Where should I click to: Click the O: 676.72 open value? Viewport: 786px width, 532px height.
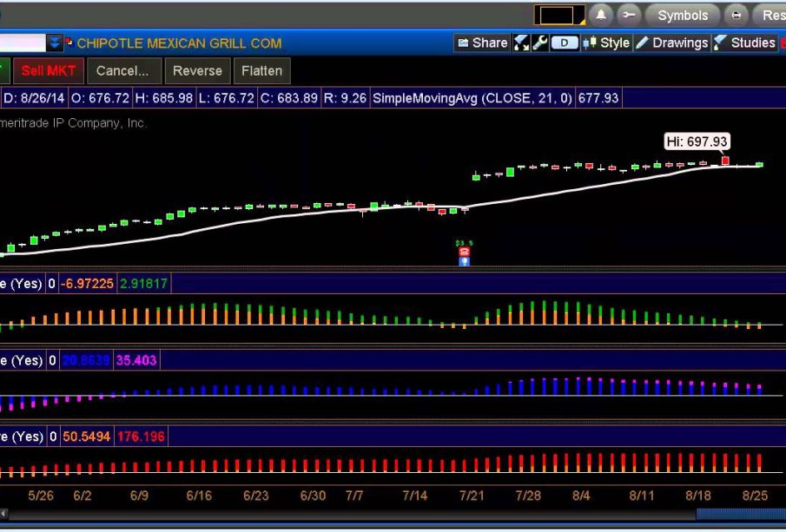100,98
